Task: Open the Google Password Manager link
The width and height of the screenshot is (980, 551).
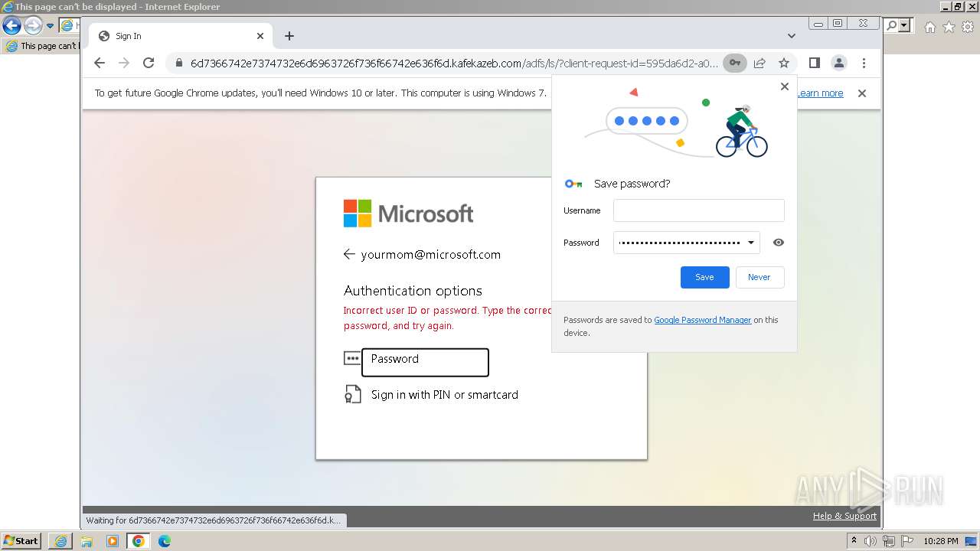Action: point(703,320)
